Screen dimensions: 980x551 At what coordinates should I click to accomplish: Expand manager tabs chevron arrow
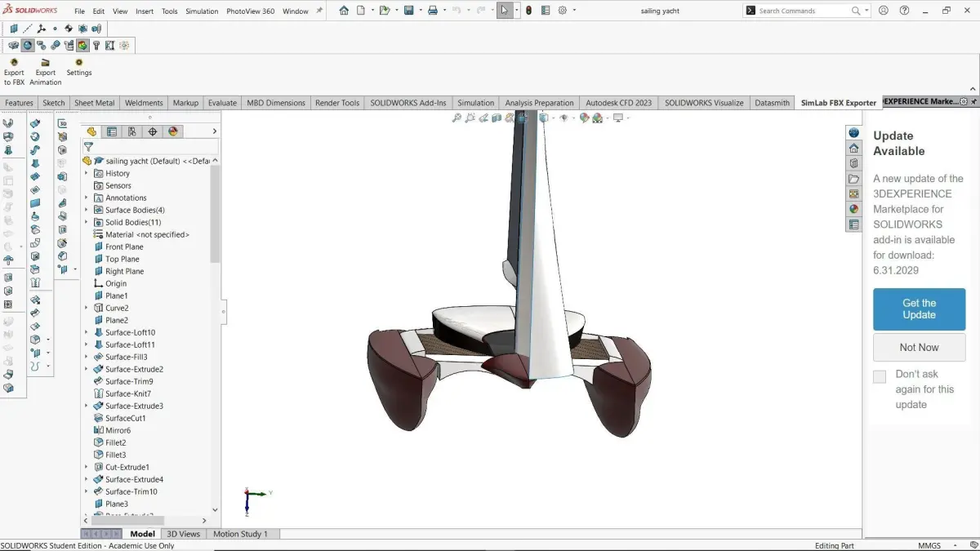pyautogui.click(x=215, y=131)
